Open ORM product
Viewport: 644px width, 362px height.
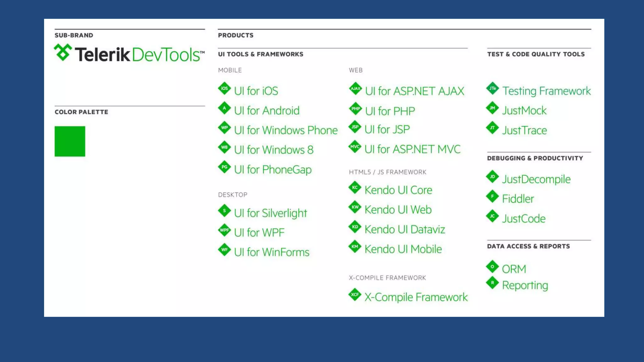pyautogui.click(x=514, y=269)
